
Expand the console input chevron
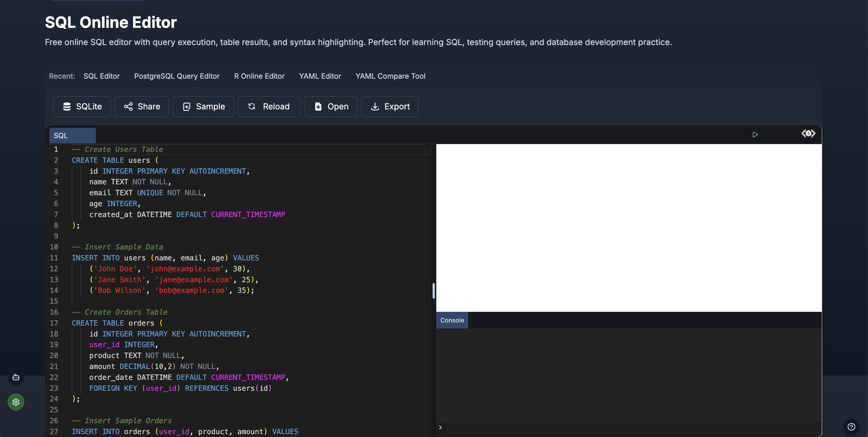tap(440, 427)
